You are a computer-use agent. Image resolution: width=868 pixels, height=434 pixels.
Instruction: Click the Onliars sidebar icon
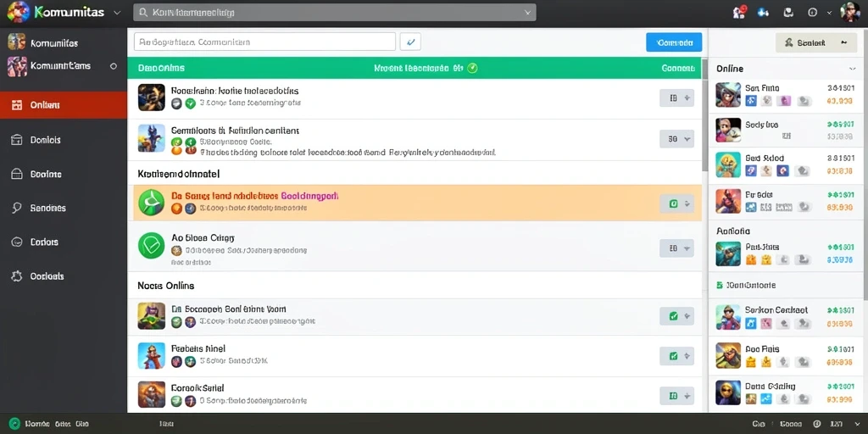point(17,105)
